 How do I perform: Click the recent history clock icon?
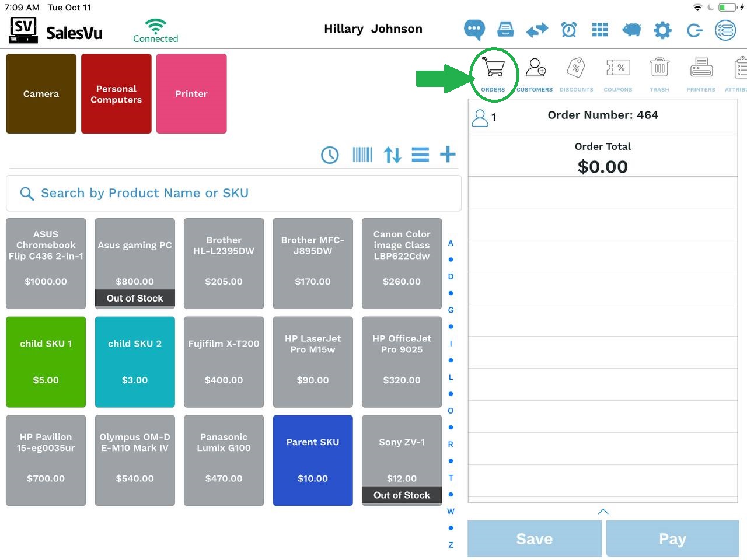330,155
